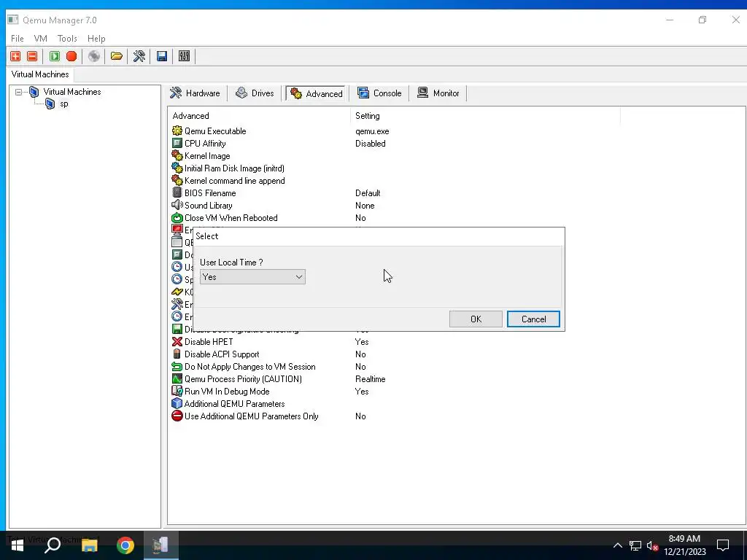Click the Yes value for Disable HPET

point(362,342)
